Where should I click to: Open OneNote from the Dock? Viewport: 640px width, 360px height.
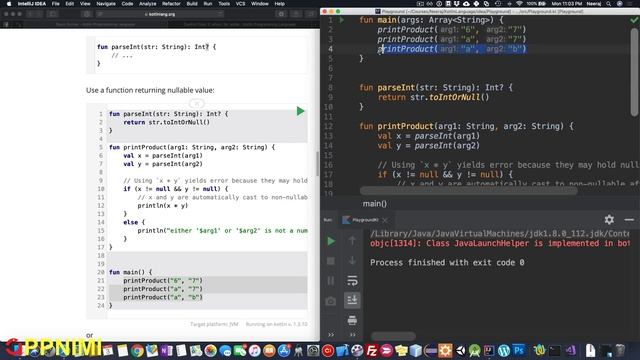coord(167,350)
